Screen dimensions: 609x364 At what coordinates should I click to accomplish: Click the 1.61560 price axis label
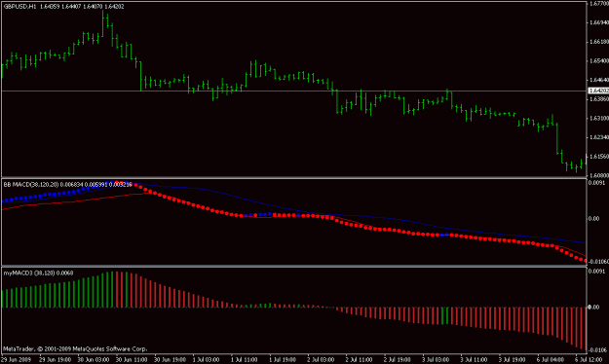(x=599, y=157)
